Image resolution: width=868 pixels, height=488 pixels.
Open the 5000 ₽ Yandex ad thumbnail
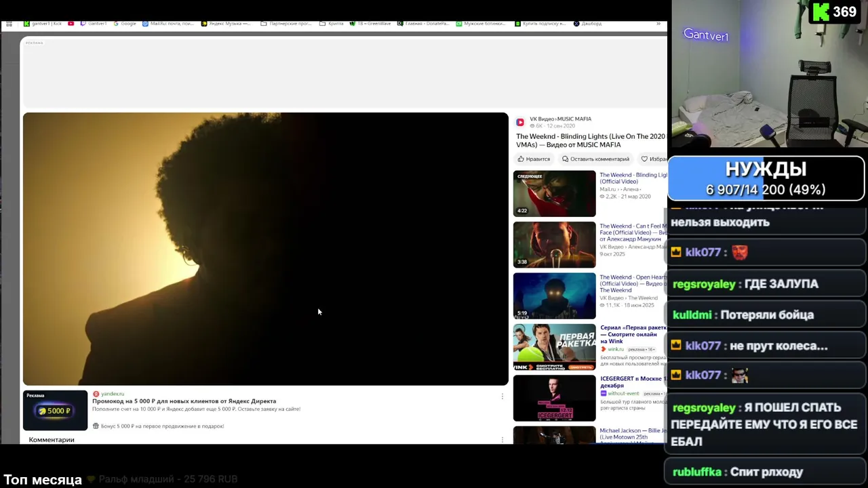[x=55, y=410]
